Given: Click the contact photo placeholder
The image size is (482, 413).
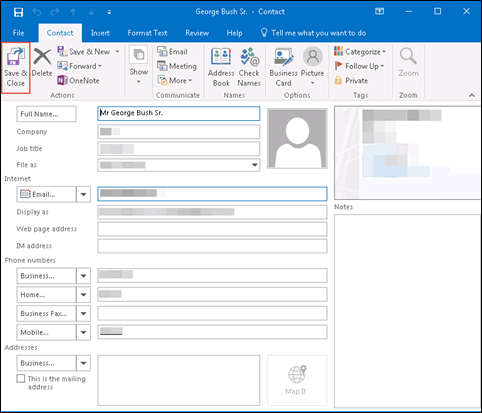Looking at the screenshot, I should click(297, 138).
